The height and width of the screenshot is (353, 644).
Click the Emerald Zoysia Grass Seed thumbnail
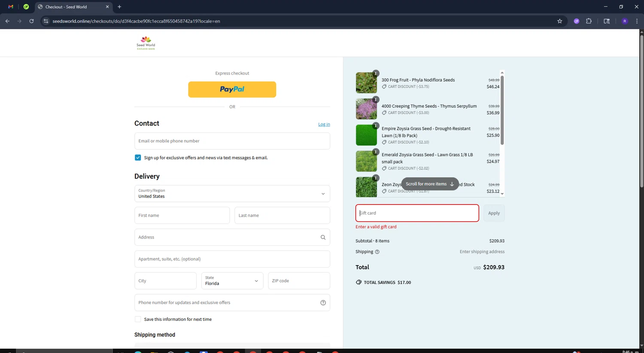pyautogui.click(x=366, y=161)
